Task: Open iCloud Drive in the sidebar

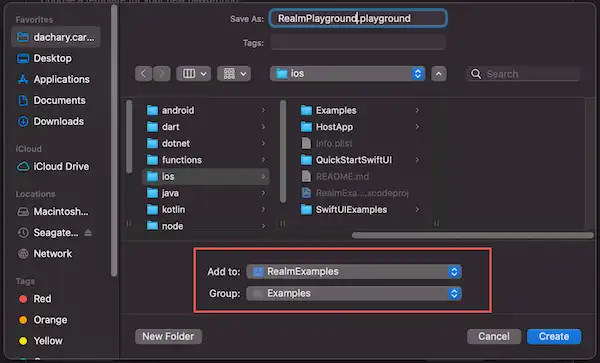Action: 53,166
